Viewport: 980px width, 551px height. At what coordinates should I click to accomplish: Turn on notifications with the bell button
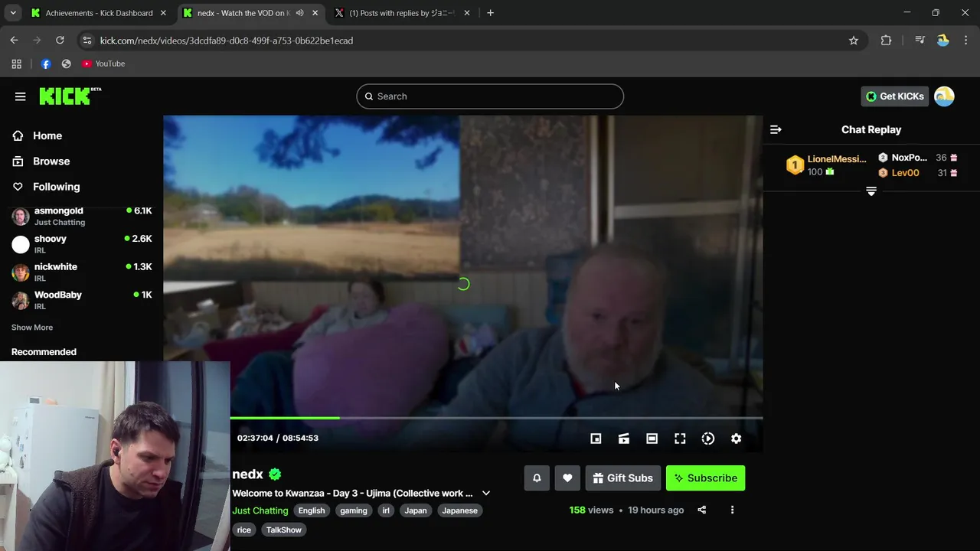[537, 478]
